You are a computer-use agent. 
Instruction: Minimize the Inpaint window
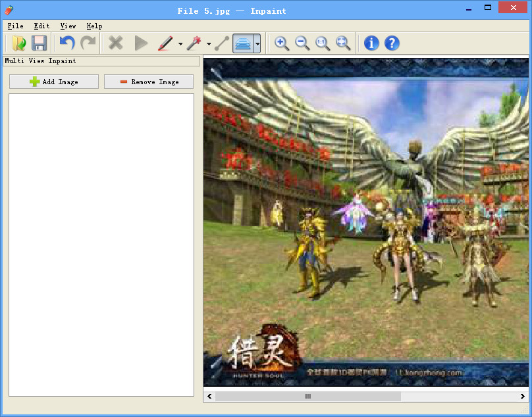click(x=469, y=8)
